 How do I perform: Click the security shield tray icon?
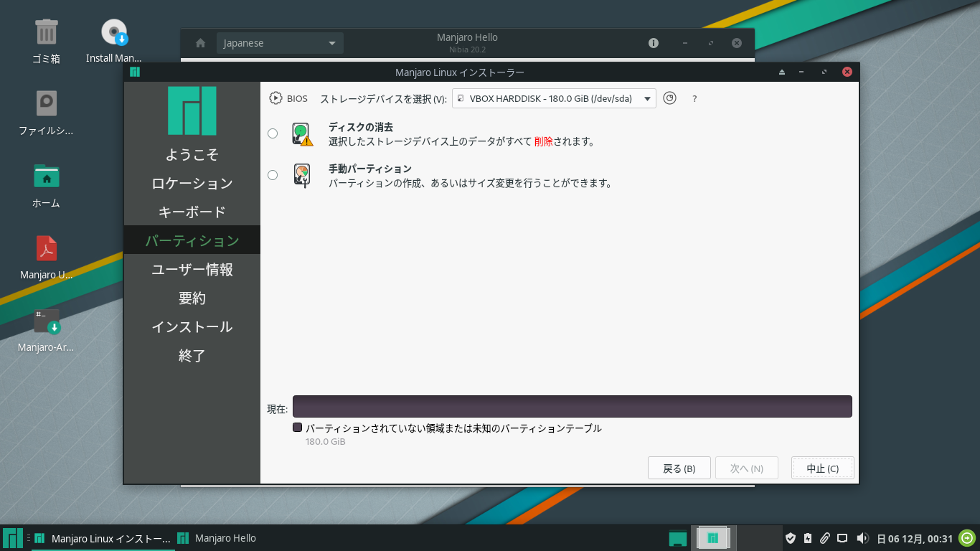[x=791, y=538]
